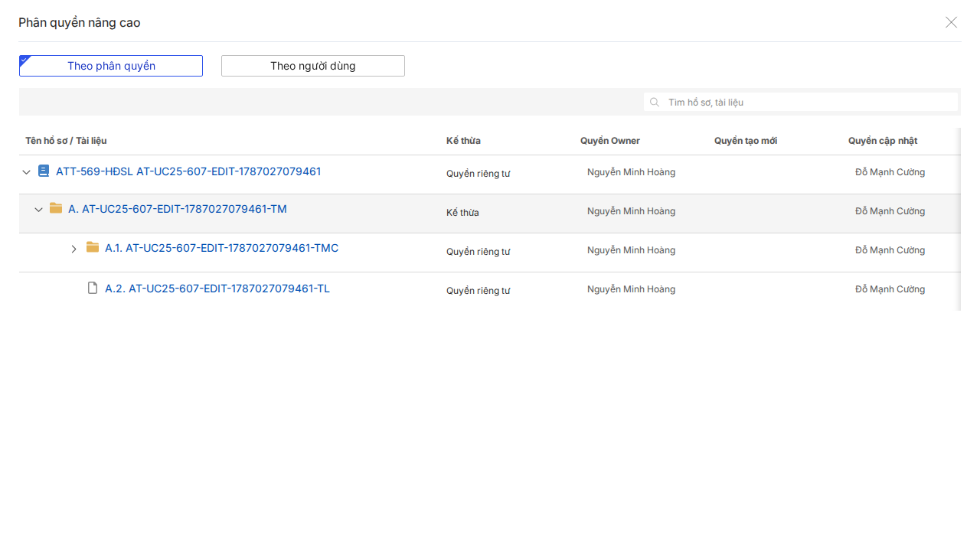Click the Quyền cập nhật column header

pyautogui.click(x=883, y=141)
